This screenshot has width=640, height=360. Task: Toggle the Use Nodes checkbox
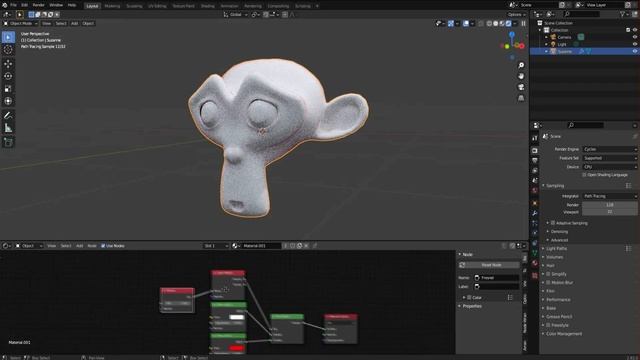point(103,246)
